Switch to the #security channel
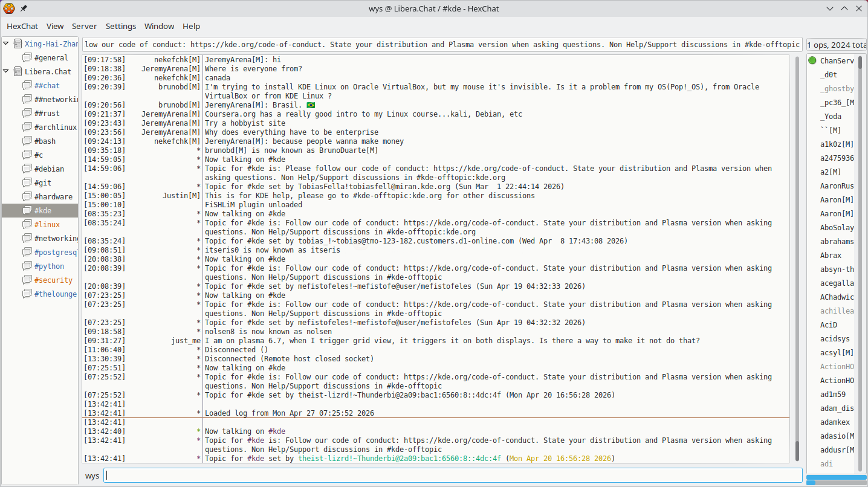The height and width of the screenshot is (487, 868). pos(53,280)
